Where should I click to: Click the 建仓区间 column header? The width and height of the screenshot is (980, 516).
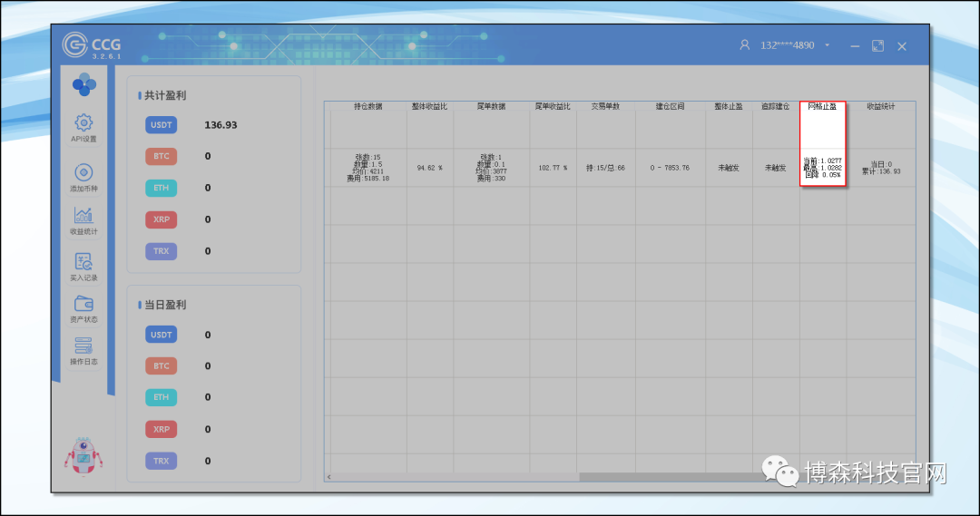point(670,107)
